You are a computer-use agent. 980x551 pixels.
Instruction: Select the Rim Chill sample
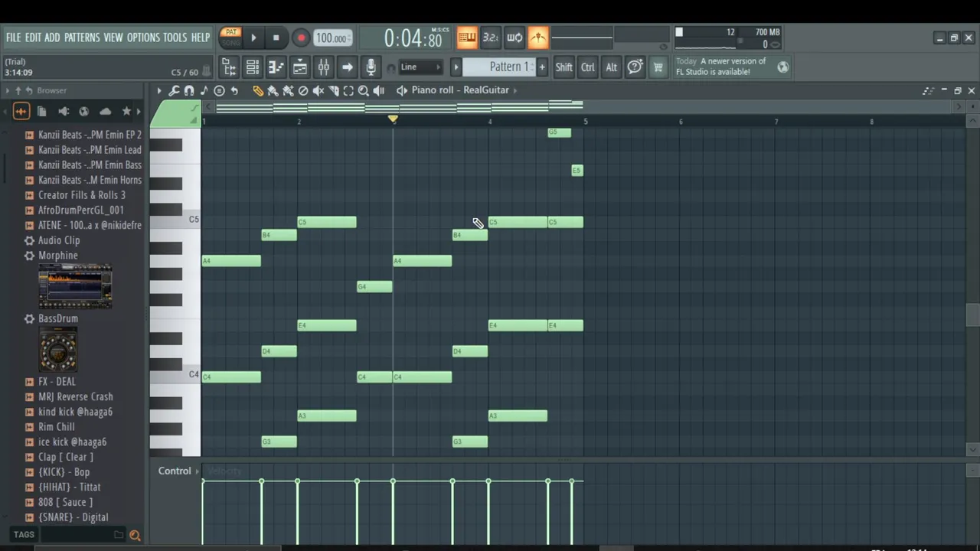(57, 427)
